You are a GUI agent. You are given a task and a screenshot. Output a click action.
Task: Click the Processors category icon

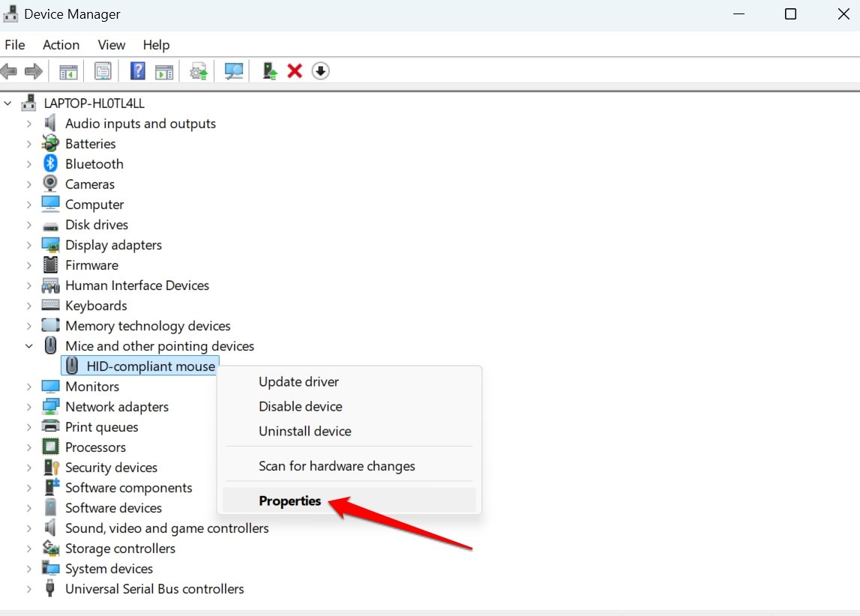(50, 447)
